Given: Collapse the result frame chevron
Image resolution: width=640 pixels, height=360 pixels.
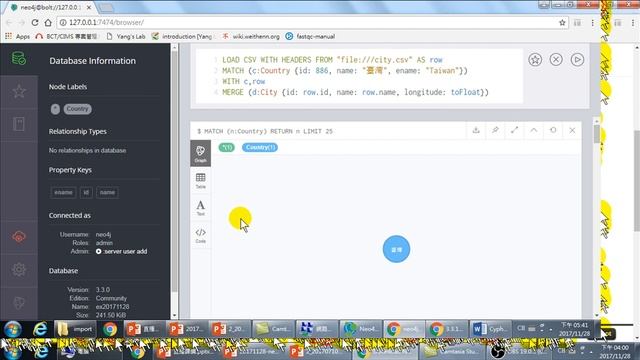Looking at the screenshot, I should [533, 131].
